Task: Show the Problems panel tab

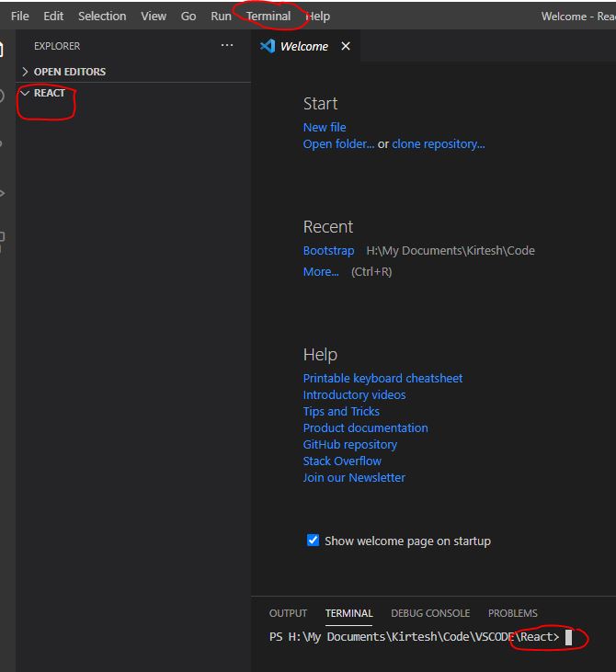Action: 512,613
